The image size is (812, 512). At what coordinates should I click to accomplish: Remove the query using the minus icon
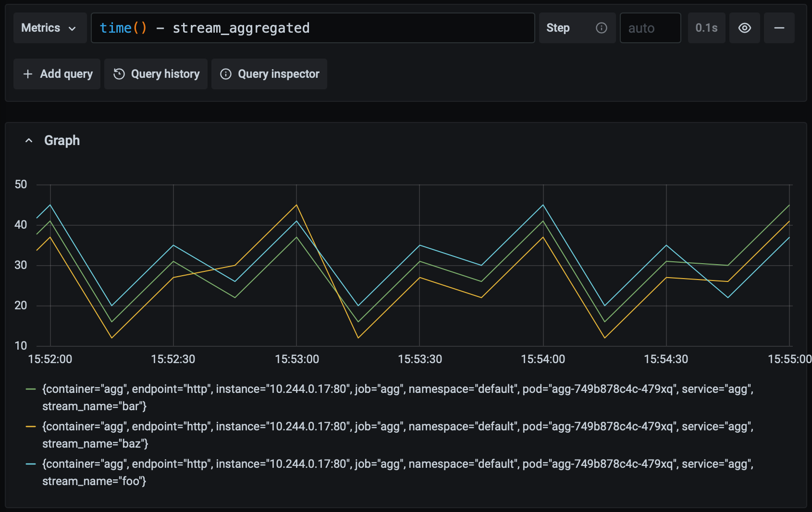click(779, 28)
